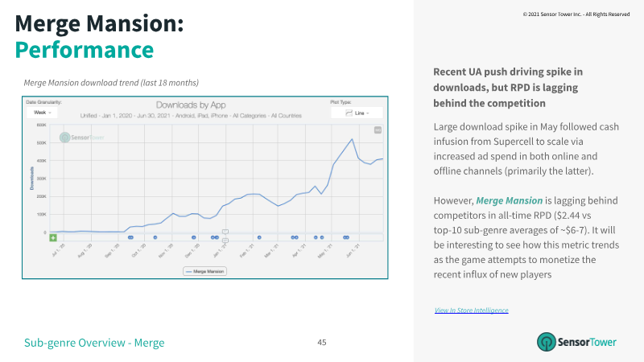Click the line chart icon in Plot Type box

click(x=349, y=113)
